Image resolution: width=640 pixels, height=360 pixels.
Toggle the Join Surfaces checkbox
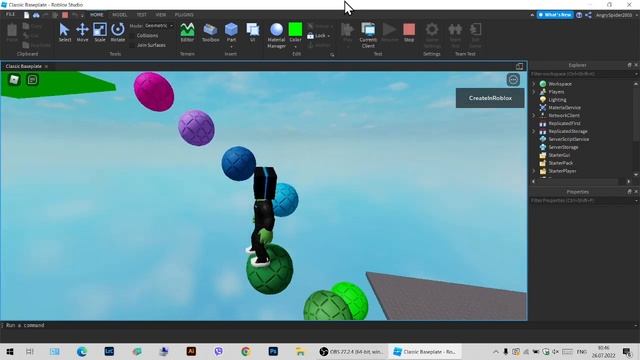[132, 45]
